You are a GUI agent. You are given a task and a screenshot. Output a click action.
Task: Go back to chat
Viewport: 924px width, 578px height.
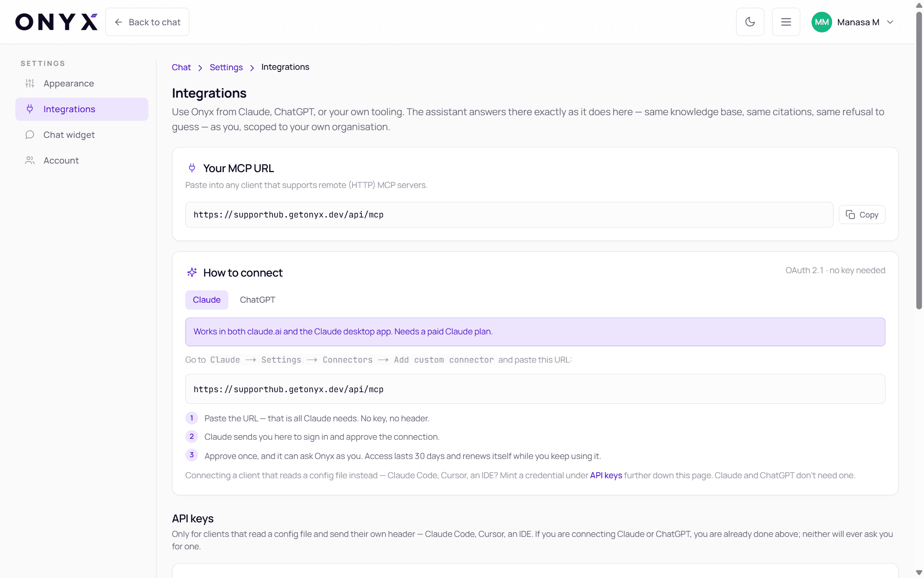point(147,22)
